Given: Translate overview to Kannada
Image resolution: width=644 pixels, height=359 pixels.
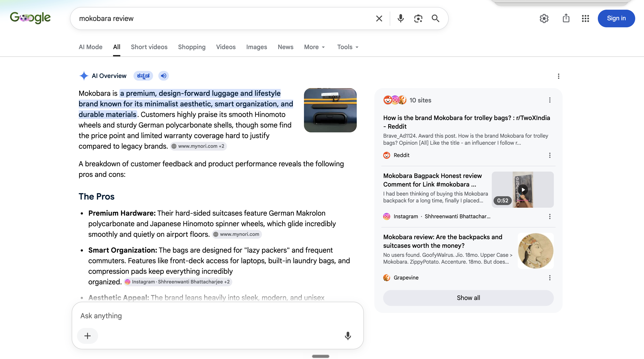Looking at the screenshot, I should point(143,76).
